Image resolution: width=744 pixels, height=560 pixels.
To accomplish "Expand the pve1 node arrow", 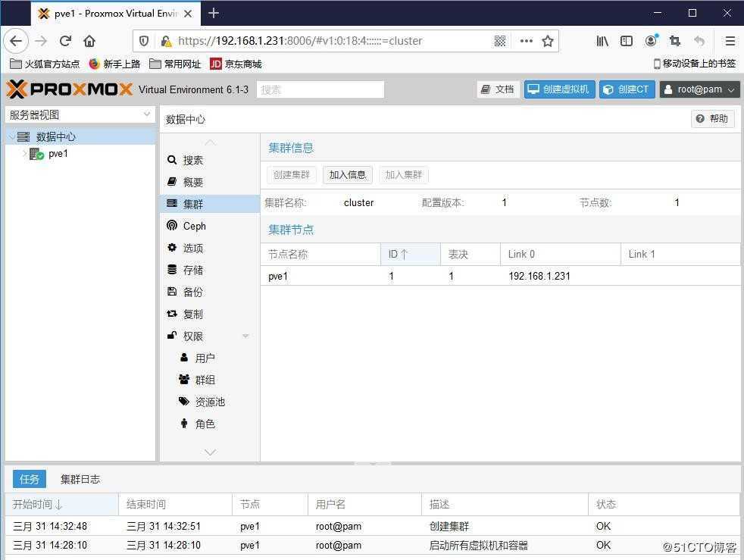I will pyautogui.click(x=24, y=153).
